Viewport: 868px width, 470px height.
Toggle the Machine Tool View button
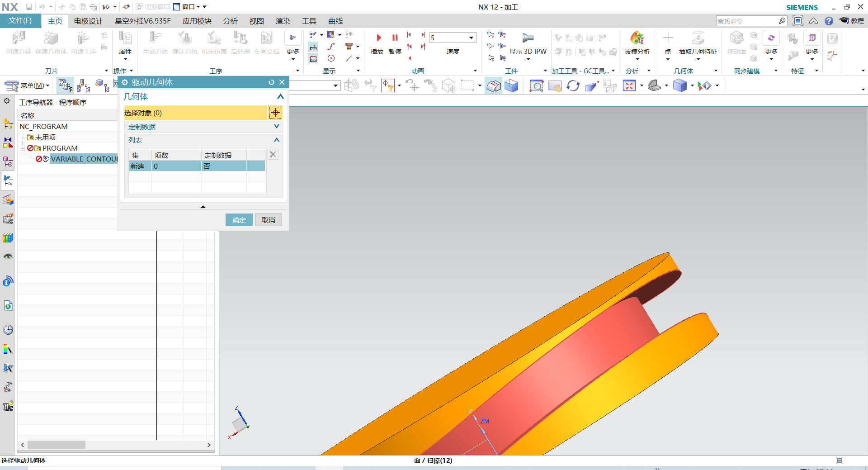tap(83, 85)
